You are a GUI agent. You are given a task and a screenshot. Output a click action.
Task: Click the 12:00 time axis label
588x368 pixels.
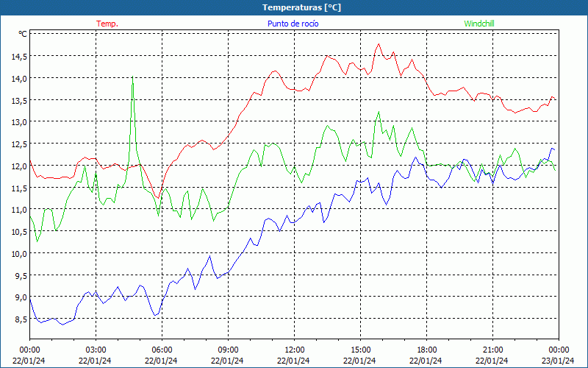click(295, 350)
